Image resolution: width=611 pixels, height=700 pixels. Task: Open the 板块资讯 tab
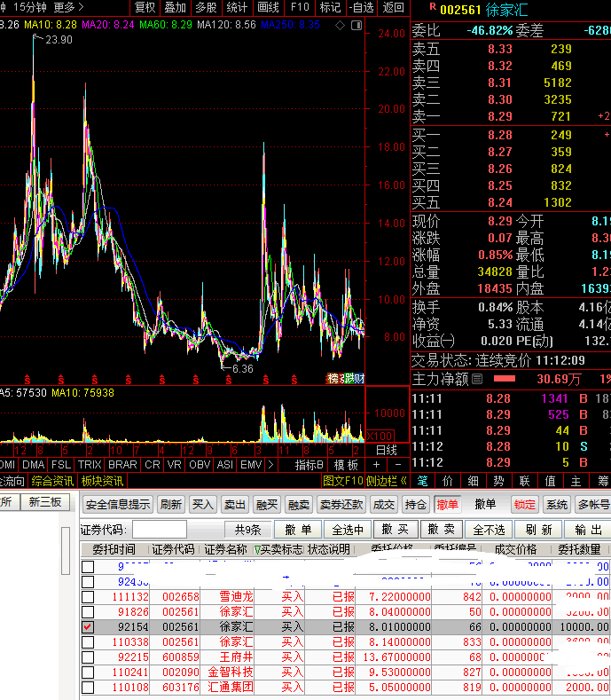point(102,481)
